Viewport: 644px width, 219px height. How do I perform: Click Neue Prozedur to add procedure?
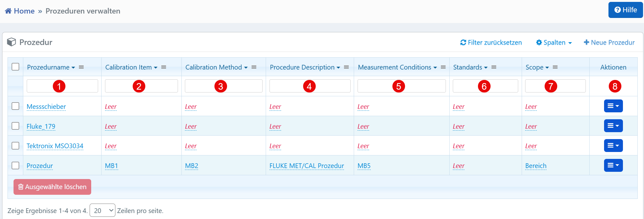609,42
